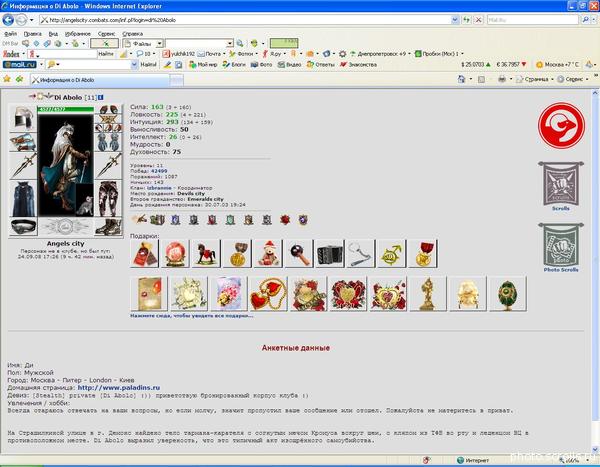Click the left-hand dagger weapon slot

[x=23, y=166]
